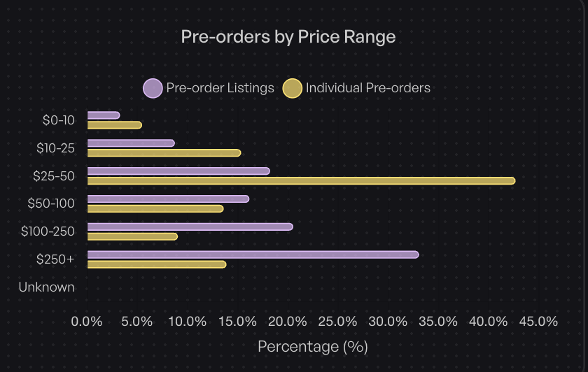Viewport: 588px width, 372px height.
Task: Click the yellow bar in the $250+ row
Action: point(157,264)
